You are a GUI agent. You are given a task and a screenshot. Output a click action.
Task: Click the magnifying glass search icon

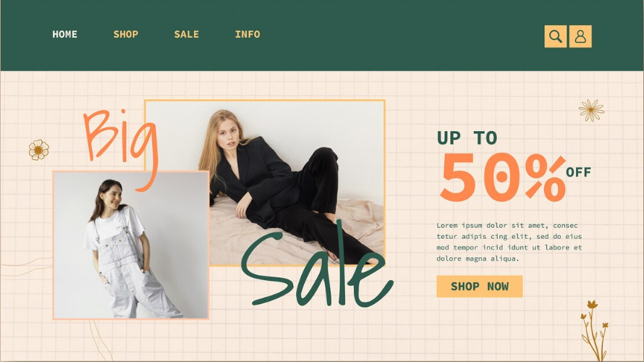pyautogui.click(x=555, y=37)
